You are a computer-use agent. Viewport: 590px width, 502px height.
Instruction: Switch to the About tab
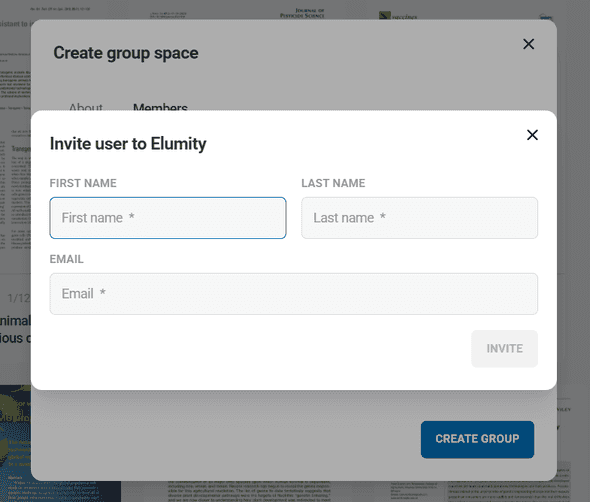pos(86,106)
